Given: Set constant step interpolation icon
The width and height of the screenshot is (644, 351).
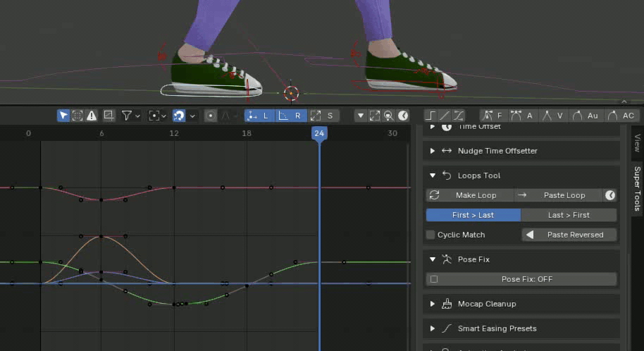Looking at the screenshot, I should click(x=431, y=116).
